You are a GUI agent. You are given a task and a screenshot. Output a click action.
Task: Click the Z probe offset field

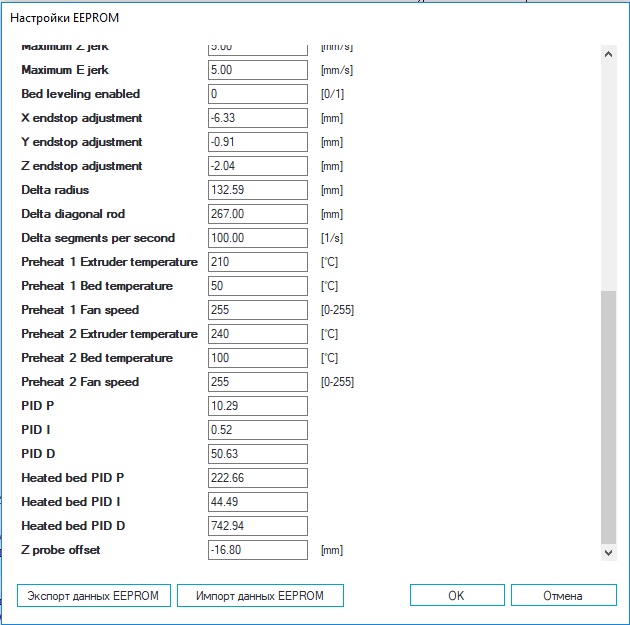point(258,550)
